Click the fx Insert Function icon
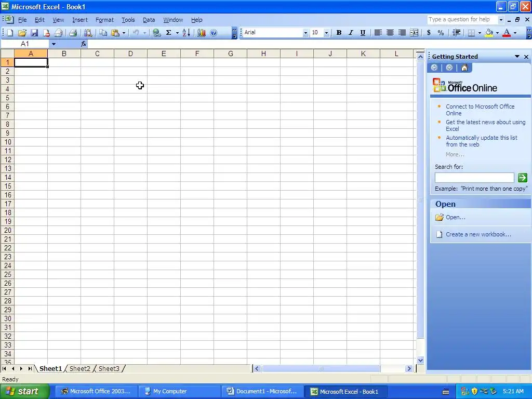Viewport: 532px width, 399px height. point(84,44)
